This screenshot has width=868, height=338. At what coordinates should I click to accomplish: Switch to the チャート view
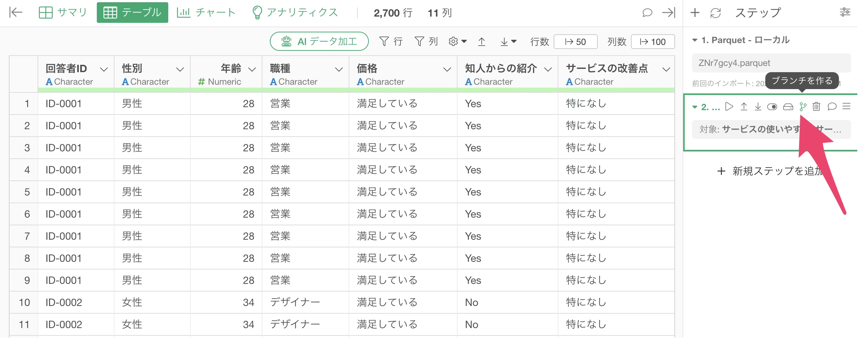206,13
